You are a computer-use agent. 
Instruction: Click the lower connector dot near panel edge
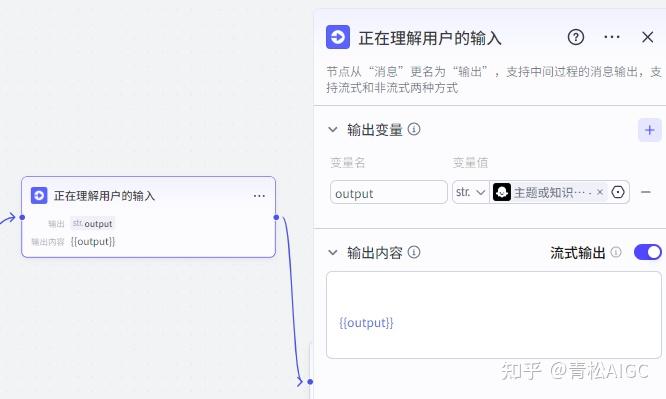coord(310,382)
